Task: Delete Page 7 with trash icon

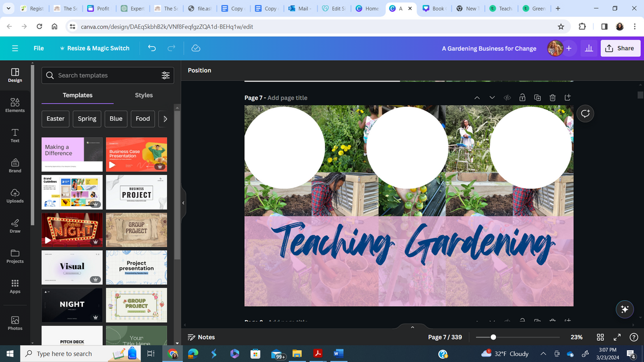Action: 552,98
